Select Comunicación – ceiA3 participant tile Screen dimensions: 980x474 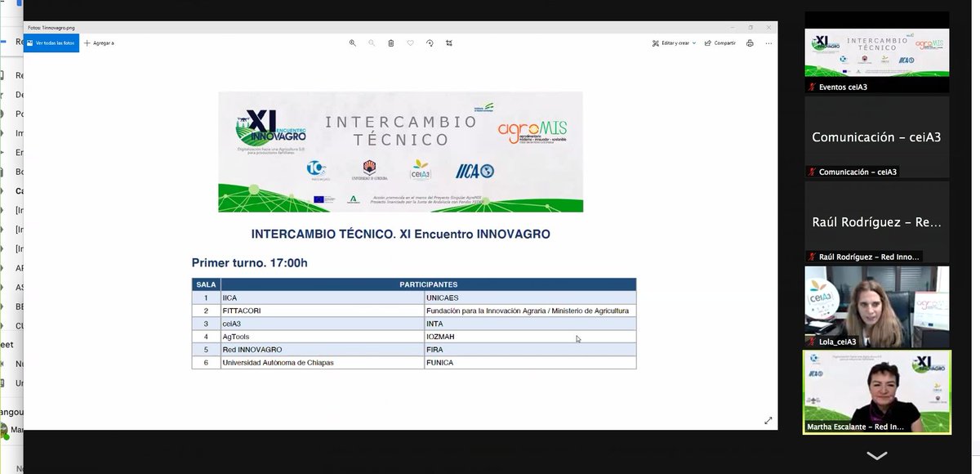tap(877, 136)
